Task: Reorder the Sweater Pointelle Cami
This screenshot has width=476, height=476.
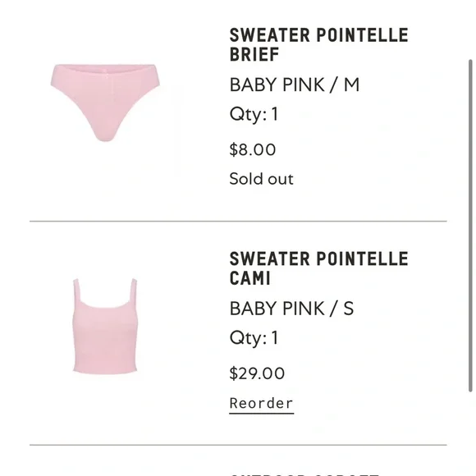Action: (x=261, y=404)
